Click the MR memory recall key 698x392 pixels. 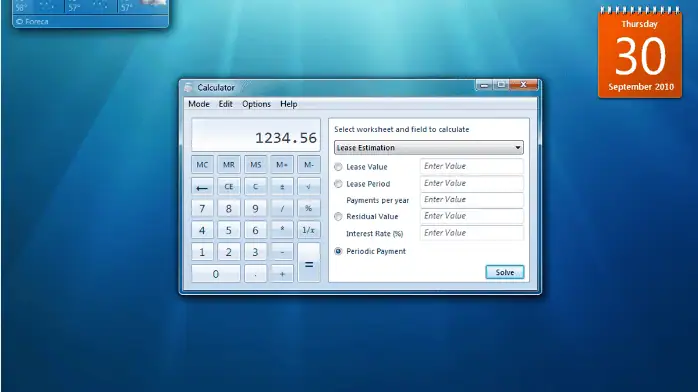click(x=229, y=165)
